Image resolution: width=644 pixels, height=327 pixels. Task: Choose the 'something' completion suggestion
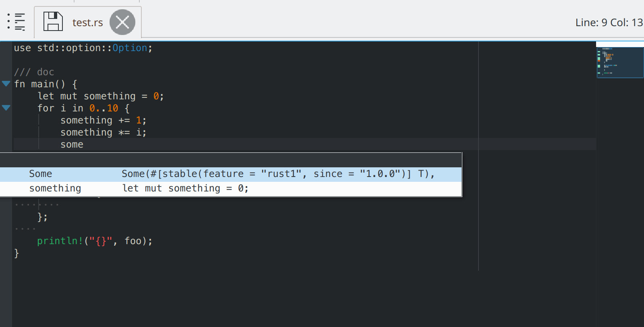tap(231, 189)
